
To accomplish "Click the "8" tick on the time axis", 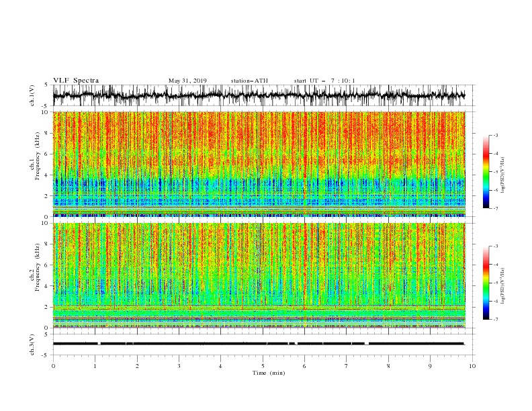I will click(x=388, y=366).
